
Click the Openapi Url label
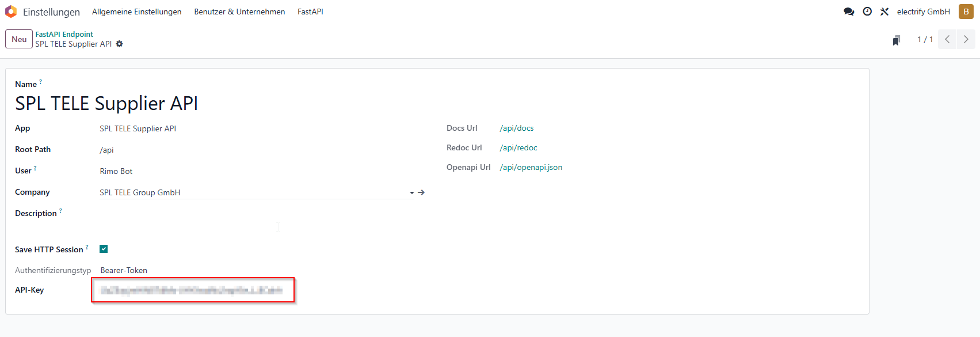pos(468,167)
